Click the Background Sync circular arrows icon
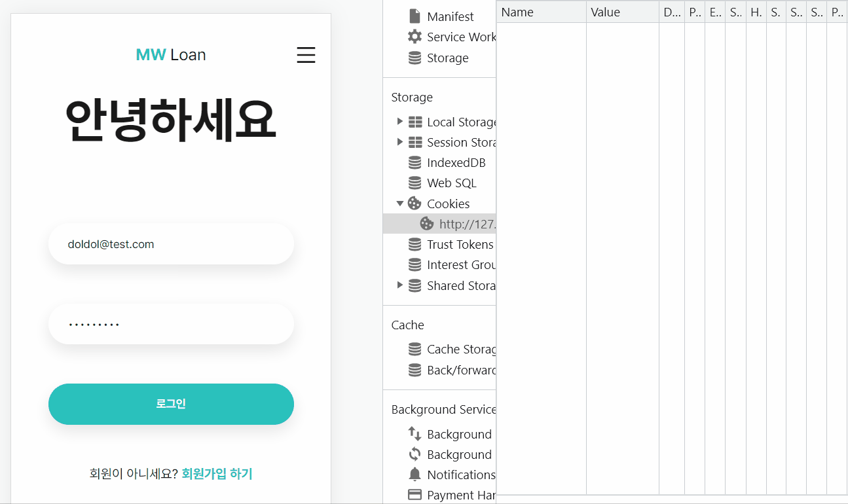 tap(415, 454)
